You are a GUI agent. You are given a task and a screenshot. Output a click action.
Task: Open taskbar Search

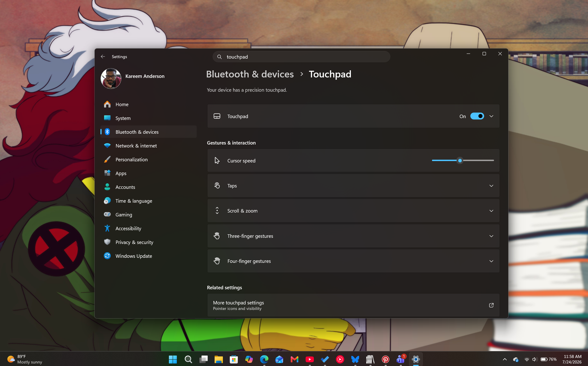pos(188,360)
